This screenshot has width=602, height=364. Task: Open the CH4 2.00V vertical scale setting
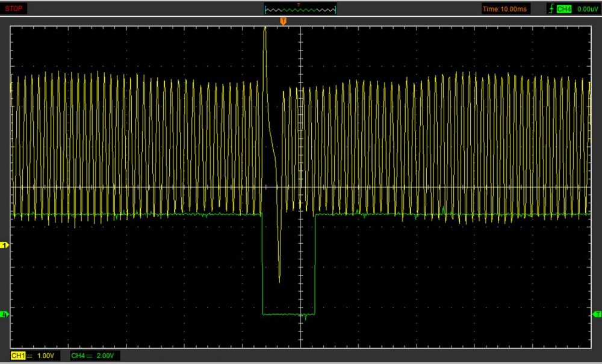[x=106, y=356]
